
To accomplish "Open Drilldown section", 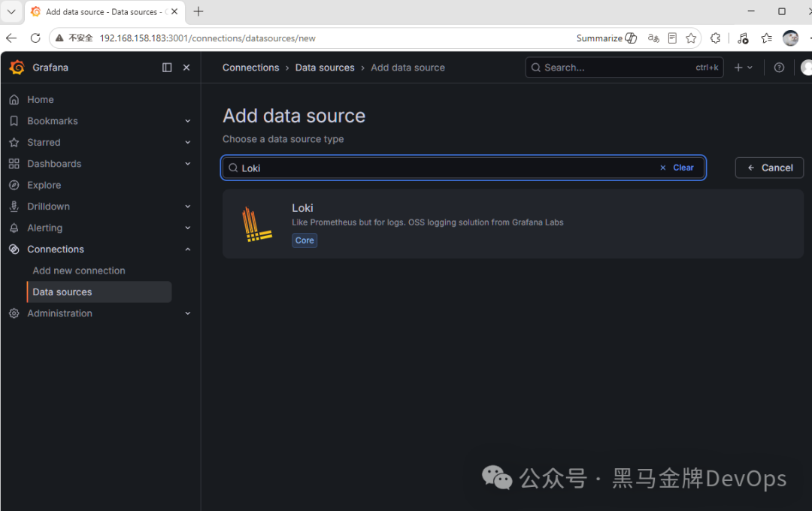I will click(x=48, y=206).
